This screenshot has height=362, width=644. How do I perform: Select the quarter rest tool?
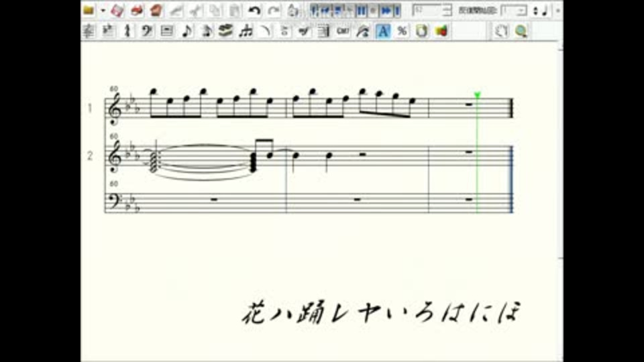[x=127, y=31]
